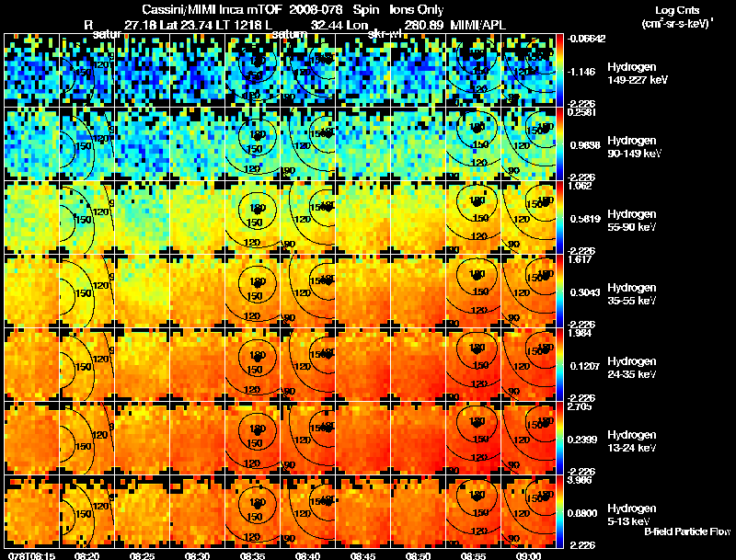Click the 1.617 colorbar value
736x560 pixels.
tap(580, 260)
